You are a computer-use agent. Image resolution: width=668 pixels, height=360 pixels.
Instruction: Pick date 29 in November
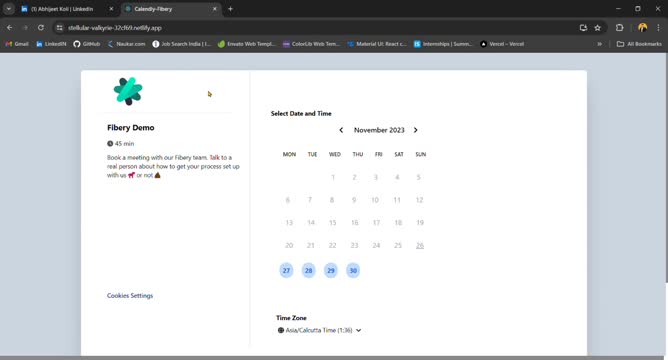click(x=331, y=270)
